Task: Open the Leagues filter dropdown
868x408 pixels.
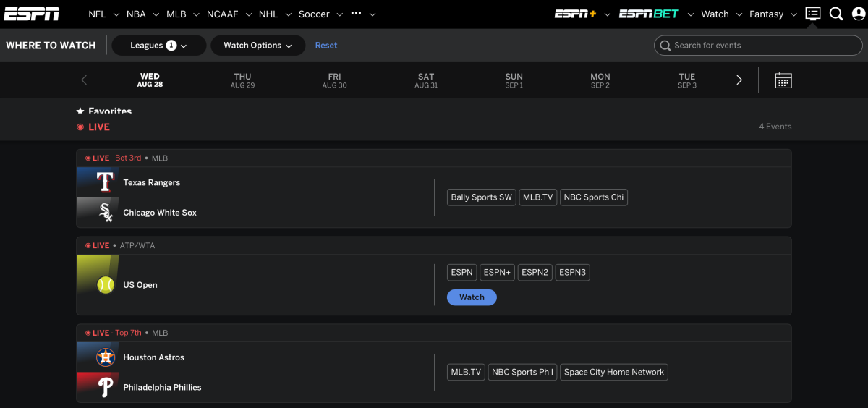Action: (x=158, y=45)
